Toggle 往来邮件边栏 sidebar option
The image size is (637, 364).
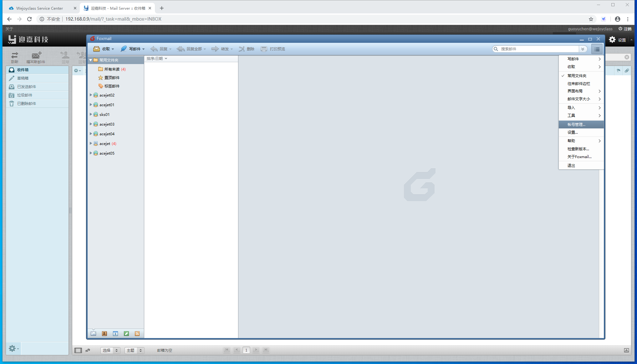click(x=578, y=83)
